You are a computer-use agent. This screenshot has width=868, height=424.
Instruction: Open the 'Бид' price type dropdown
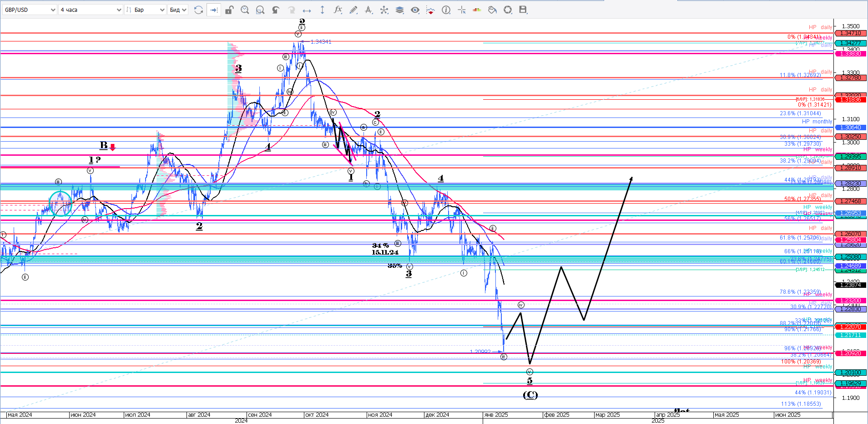coord(178,10)
